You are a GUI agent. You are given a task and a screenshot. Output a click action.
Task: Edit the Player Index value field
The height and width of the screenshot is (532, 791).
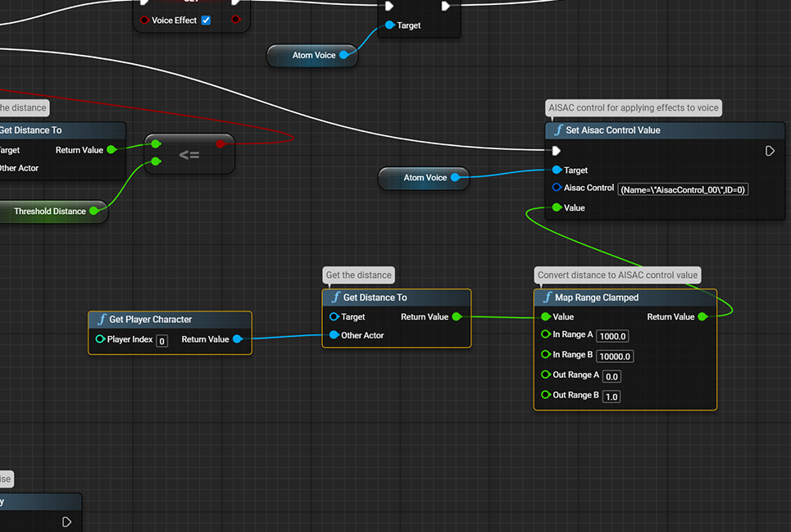162,341
